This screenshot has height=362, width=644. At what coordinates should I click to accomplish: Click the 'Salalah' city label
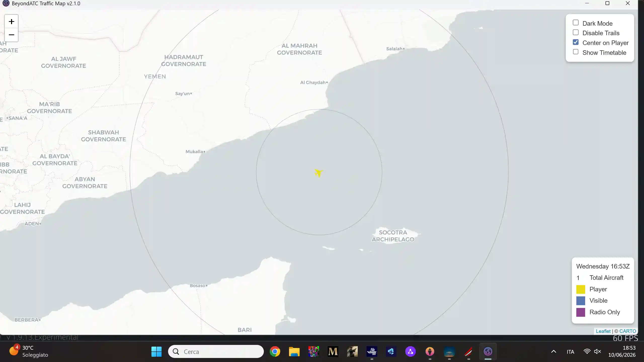click(394, 49)
